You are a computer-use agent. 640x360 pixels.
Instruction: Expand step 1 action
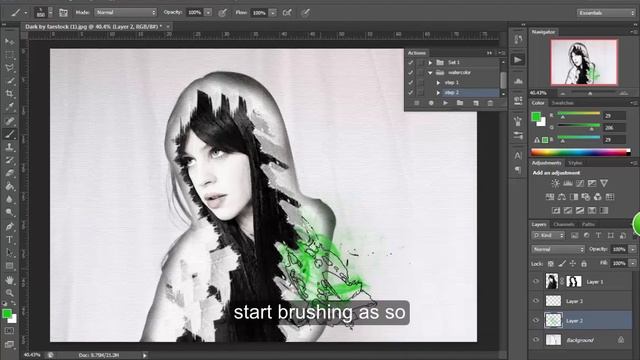point(438,82)
